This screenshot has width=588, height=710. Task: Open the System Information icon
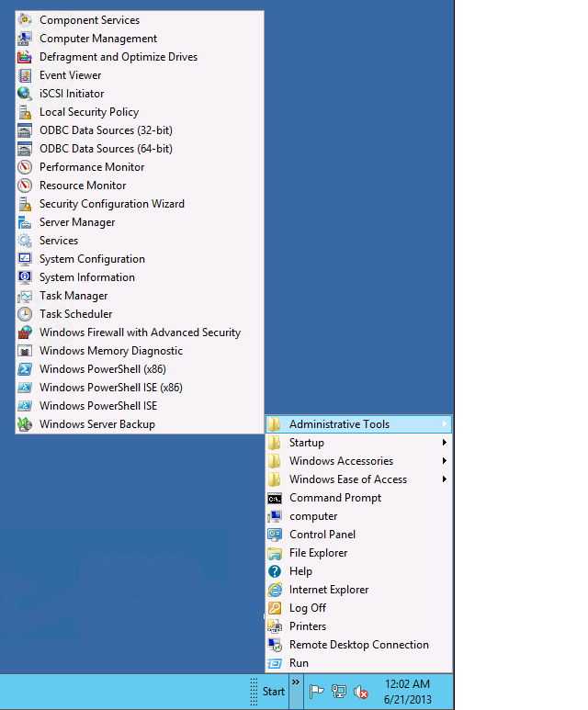pos(25,277)
